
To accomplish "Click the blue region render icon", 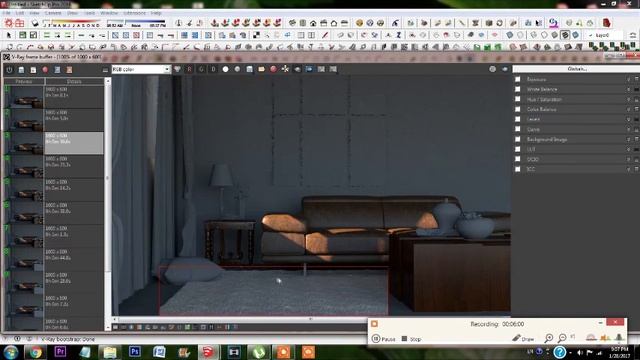I will (309, 69).
